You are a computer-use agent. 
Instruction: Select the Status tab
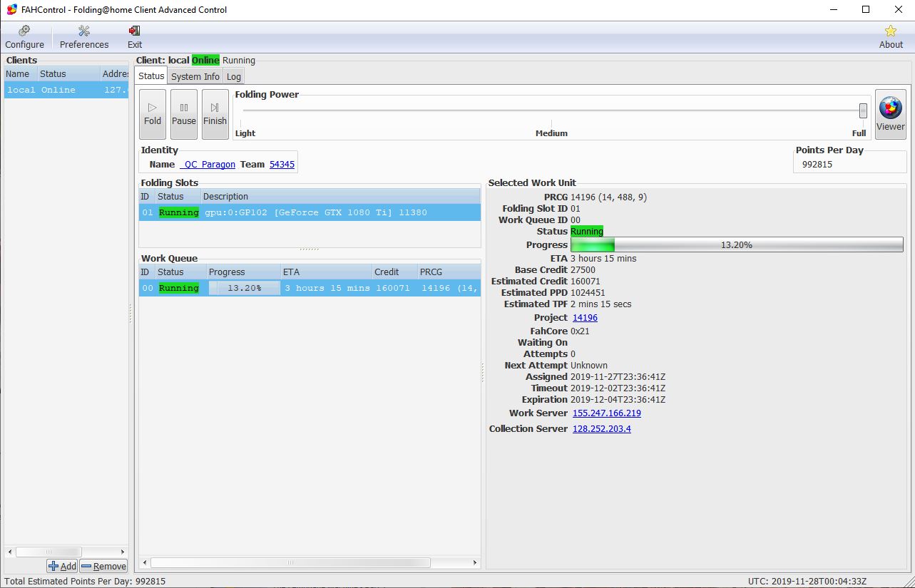pos(151,76)
